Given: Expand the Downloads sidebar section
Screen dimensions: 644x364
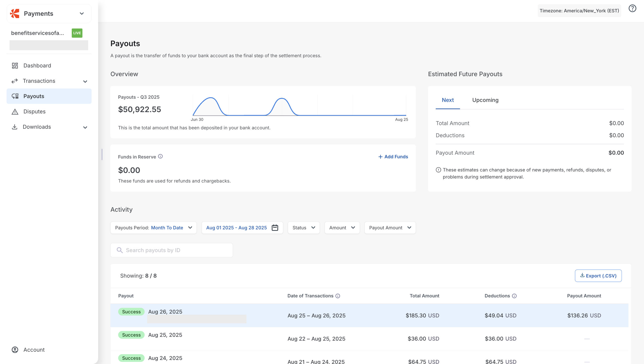Looking at the screenshot, I should 85,127.
